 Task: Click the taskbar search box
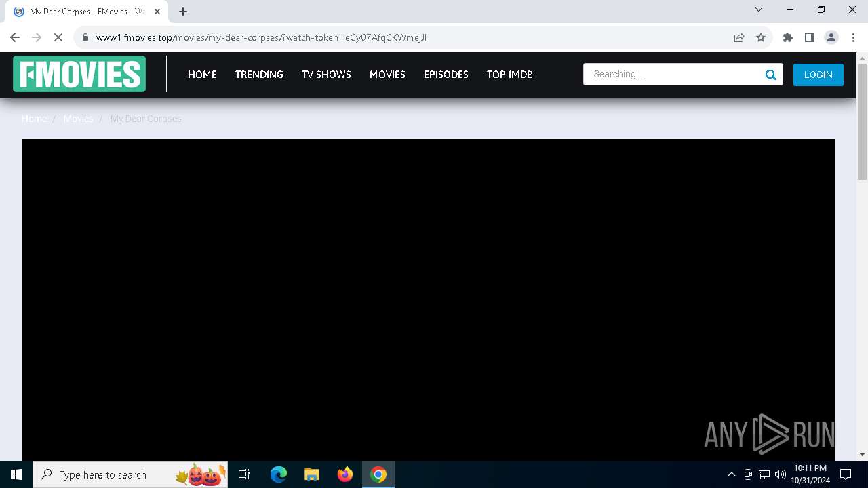click(130, 474)
